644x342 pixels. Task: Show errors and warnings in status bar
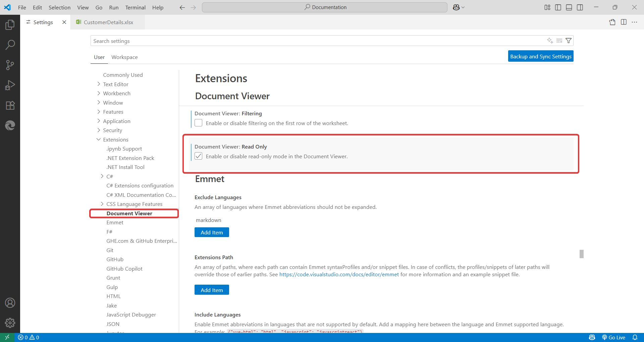29,337
